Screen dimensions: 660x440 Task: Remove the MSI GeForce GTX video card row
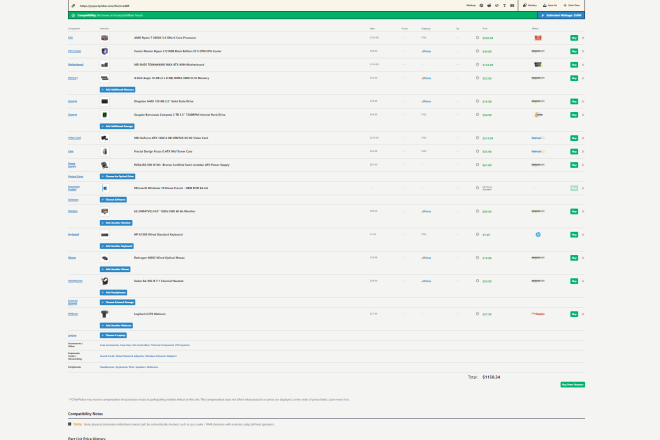pyautogui.click(x=583, y=138)
